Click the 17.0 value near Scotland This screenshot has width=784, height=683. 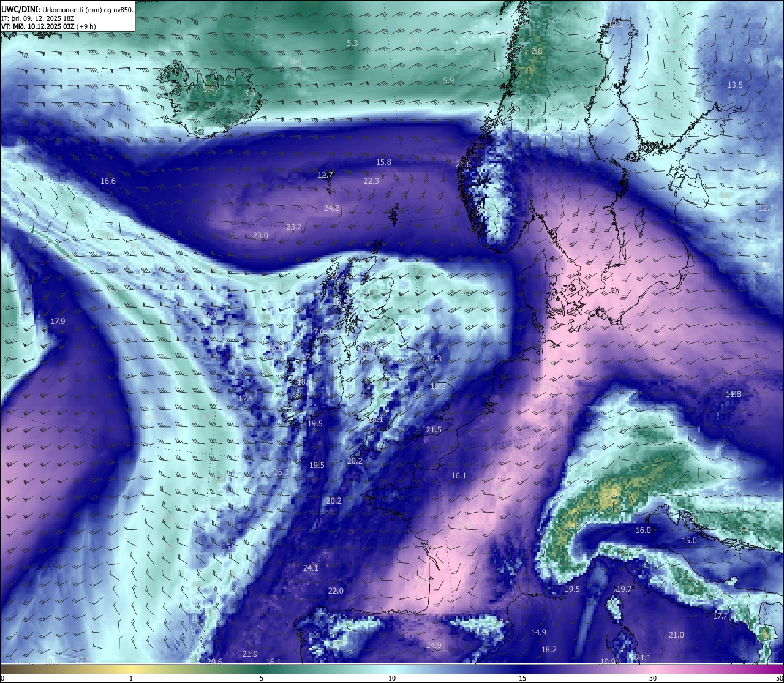(x=317, y=331)
